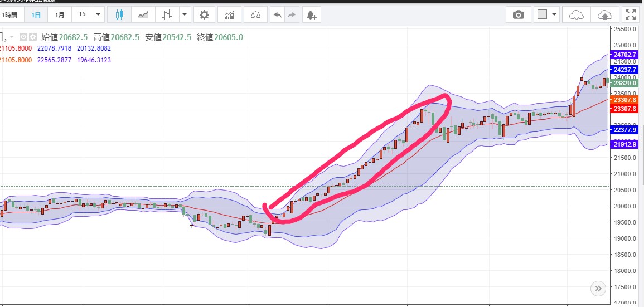Save chart to cloud

(604, 15)
